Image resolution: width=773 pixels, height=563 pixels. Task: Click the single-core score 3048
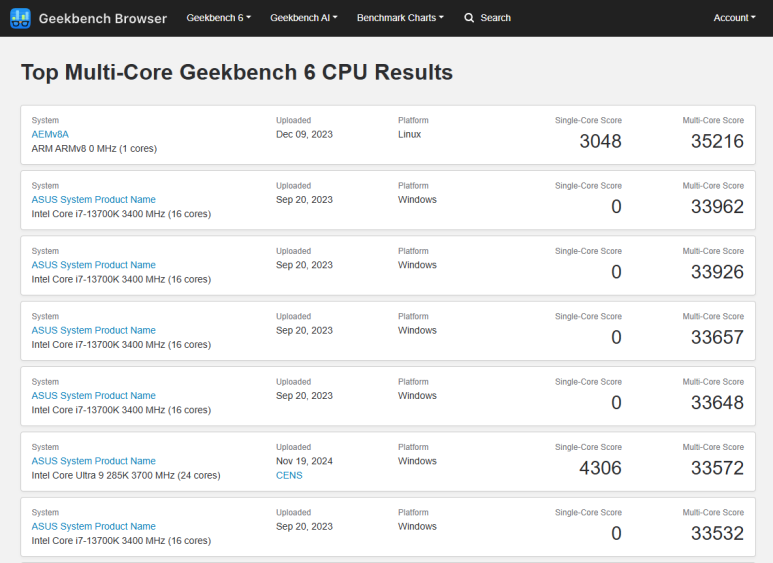point(600,141)
